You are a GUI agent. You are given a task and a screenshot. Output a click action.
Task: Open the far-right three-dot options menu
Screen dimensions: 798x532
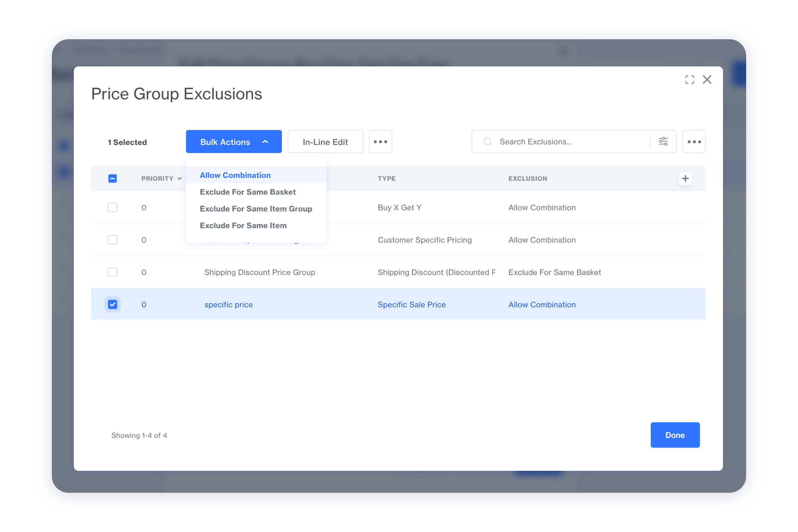[694, 142]
